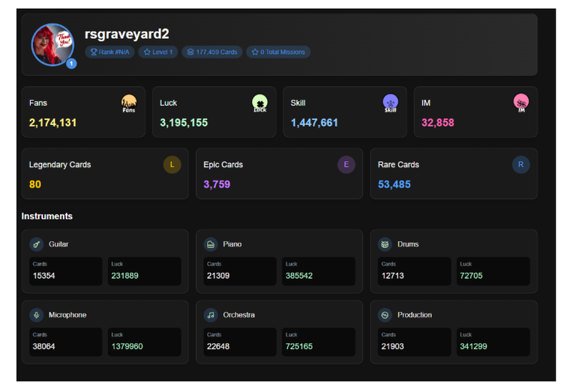Click the rsgraveyard2 profile avatar
The height and width of the screenshot is (392, 576).
53,45
